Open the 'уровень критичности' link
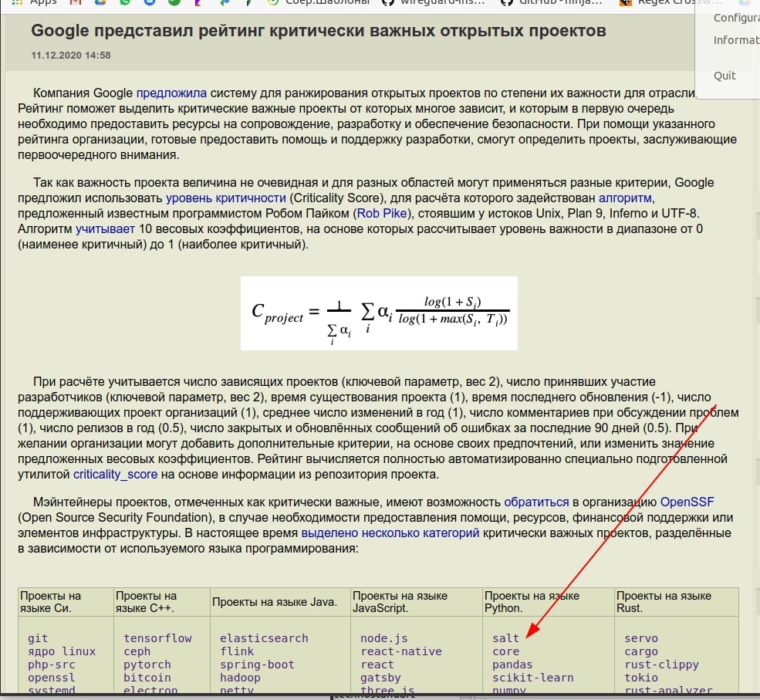Image resolution: width=760 pixels, height=700 pixels. [x=226, y=198]
